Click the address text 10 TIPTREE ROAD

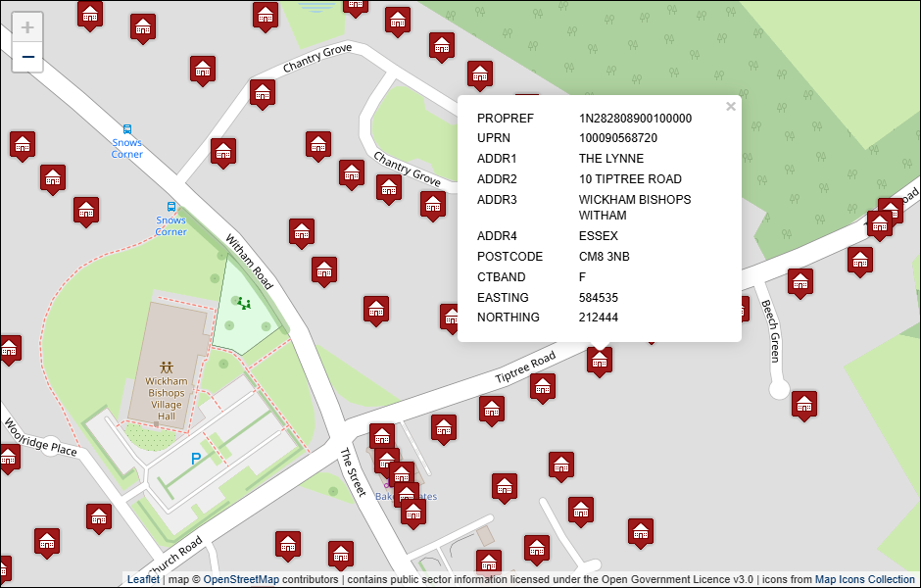[630, 179]
